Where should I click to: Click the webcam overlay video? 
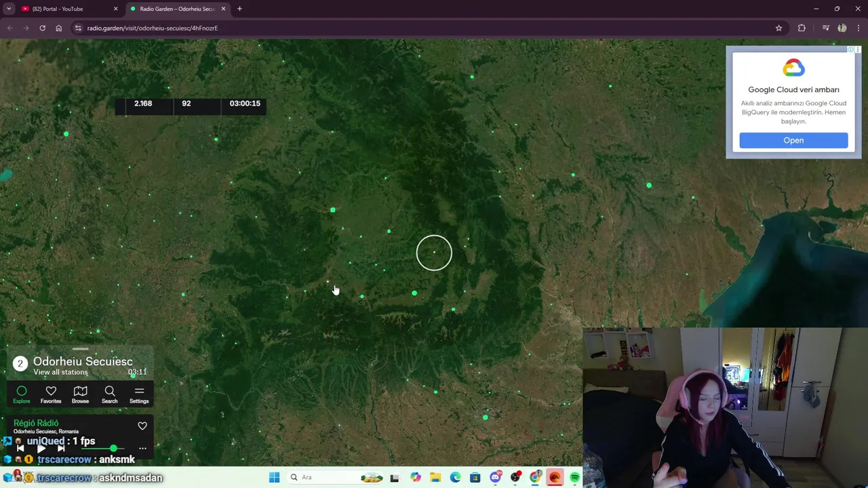[725, 407]
